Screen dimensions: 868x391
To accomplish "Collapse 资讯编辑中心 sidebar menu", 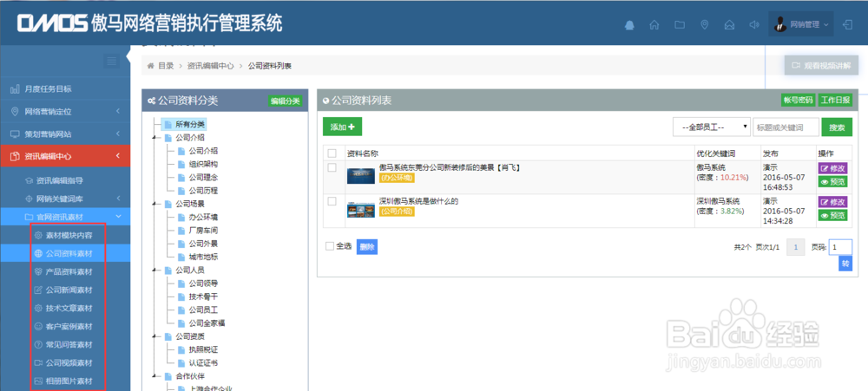I will [65, 157].
